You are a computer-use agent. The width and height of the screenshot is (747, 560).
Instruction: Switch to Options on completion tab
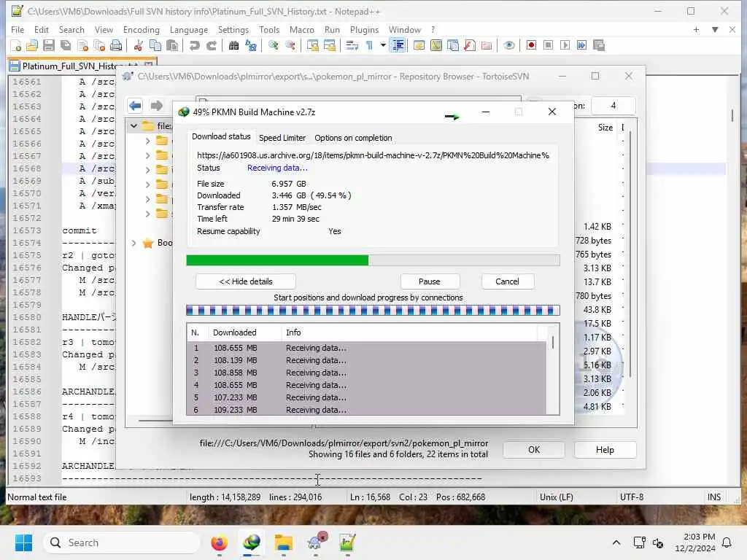(x=354, y=138)
